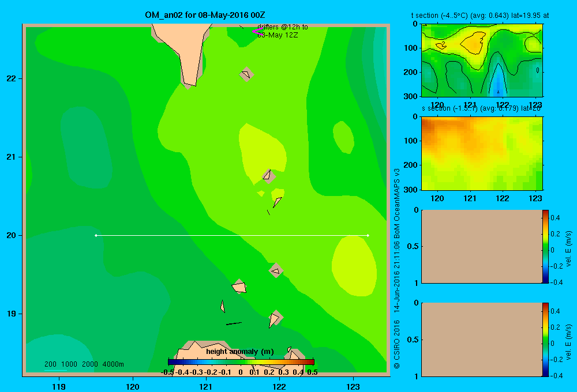Click latitude label 21 on main map
This screenshot has width=577, height=392.
click(x=12, y=157)
